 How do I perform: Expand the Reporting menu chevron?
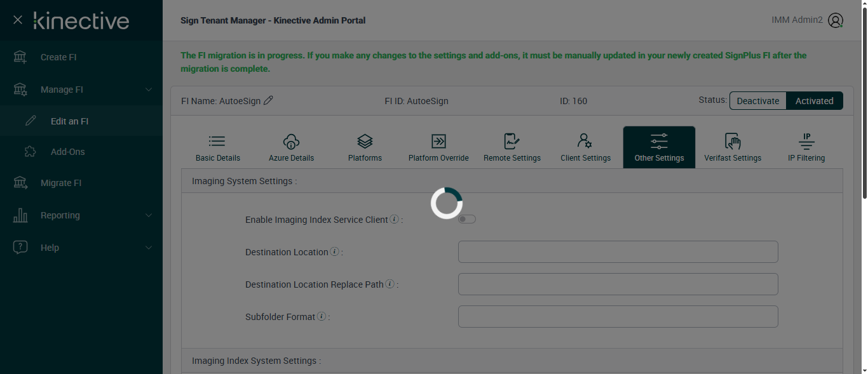click(149, 215)
